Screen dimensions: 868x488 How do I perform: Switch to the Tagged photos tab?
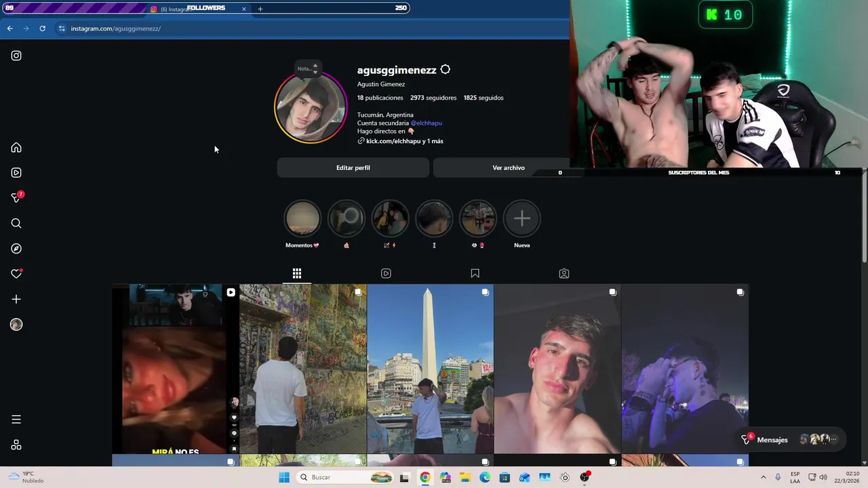564,273
